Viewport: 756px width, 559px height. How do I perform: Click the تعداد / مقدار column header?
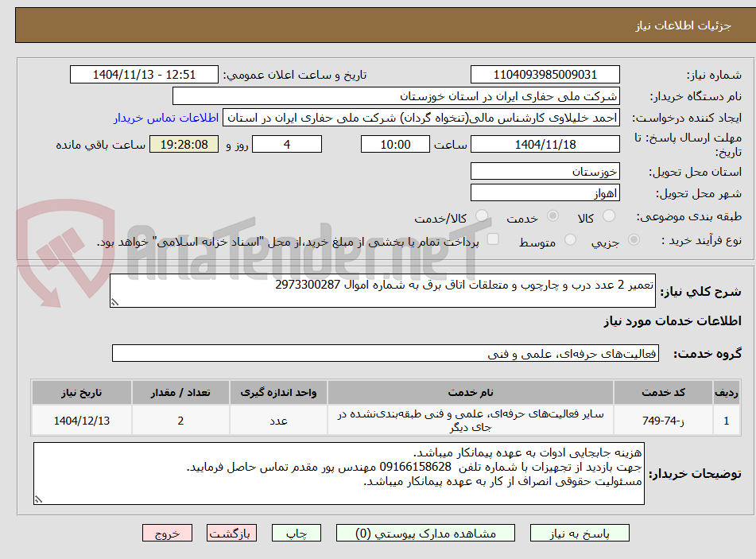click(180, 393)
